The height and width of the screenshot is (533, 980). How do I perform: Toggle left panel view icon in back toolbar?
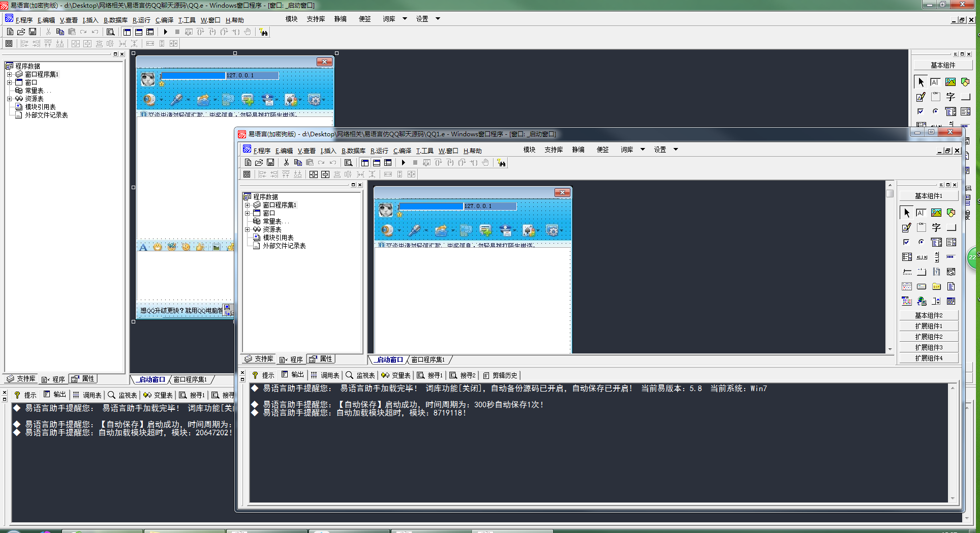[127, 32]
